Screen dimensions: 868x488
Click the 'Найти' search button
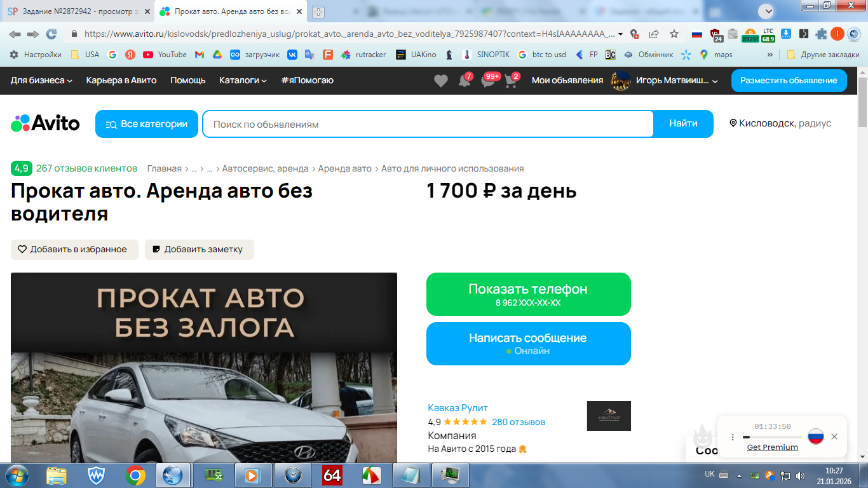click(683, 124)
